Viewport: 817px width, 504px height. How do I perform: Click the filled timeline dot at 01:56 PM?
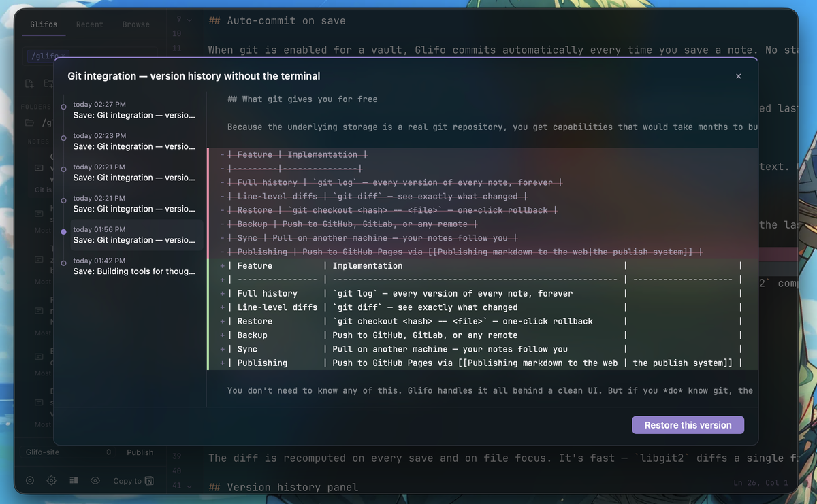(64, 232)
